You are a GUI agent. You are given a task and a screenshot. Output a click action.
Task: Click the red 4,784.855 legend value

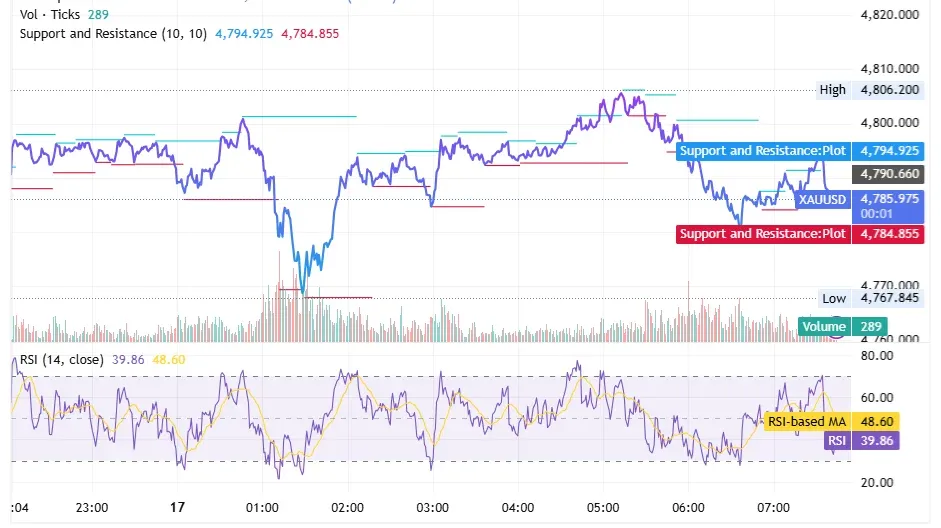tap(310, 34)
